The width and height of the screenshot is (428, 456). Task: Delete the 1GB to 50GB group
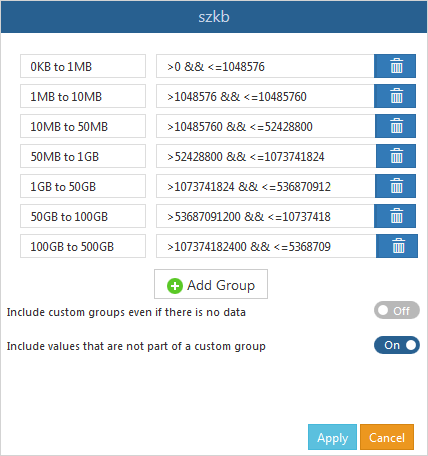[395, 186]
